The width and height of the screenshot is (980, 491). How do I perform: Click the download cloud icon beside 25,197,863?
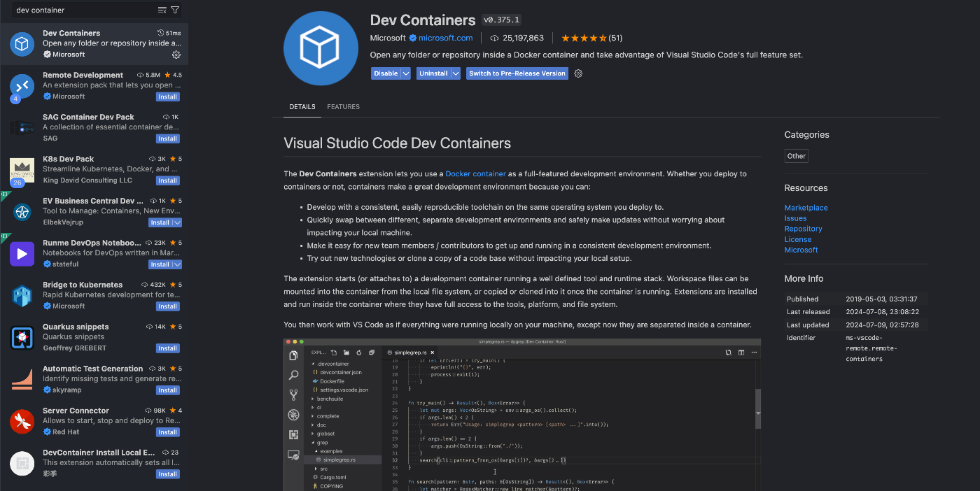(x=495, y=38)
